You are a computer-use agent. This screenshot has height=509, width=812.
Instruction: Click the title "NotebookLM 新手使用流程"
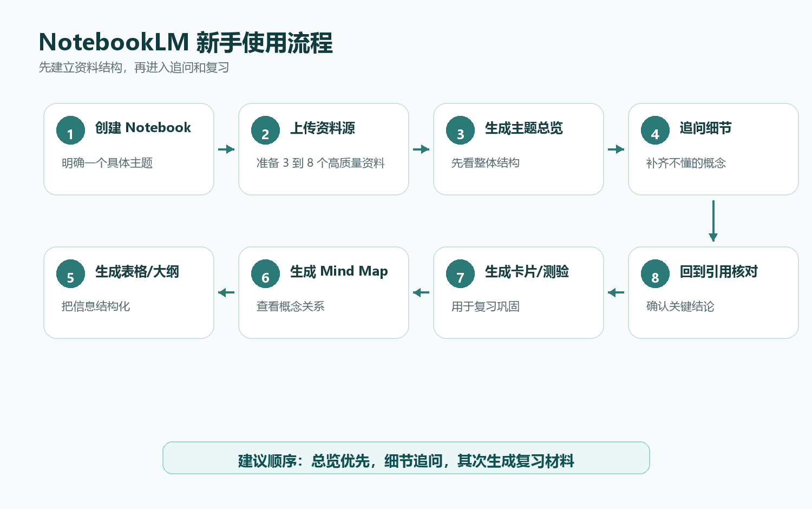tap(186, 43)
